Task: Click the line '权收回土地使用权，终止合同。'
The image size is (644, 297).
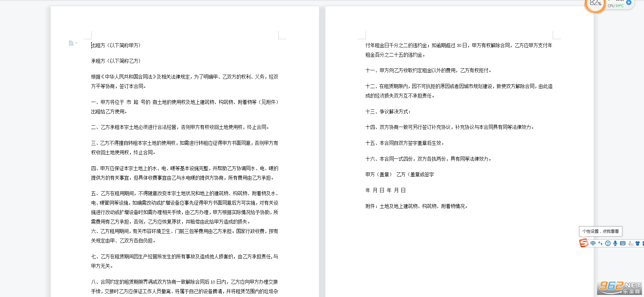Action: (x=123, y=152)
